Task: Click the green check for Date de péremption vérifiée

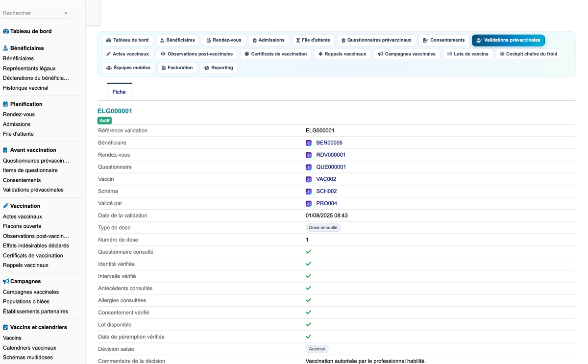Action: pyautogui.click(x=309, y=337)
